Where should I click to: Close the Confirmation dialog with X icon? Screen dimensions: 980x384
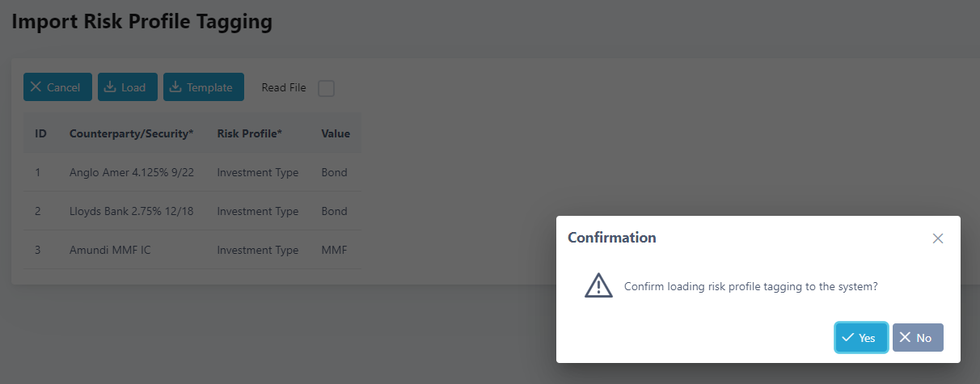pos(938,238)
